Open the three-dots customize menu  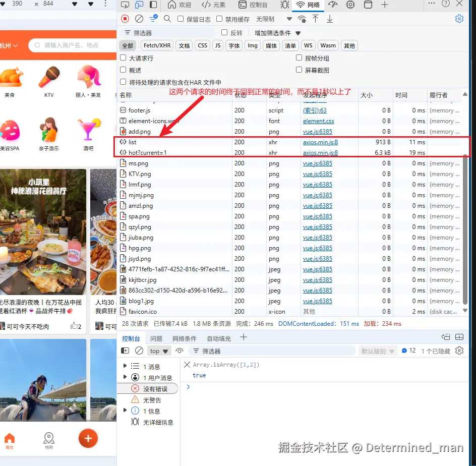pyautogui.click(x=432, y=4)
